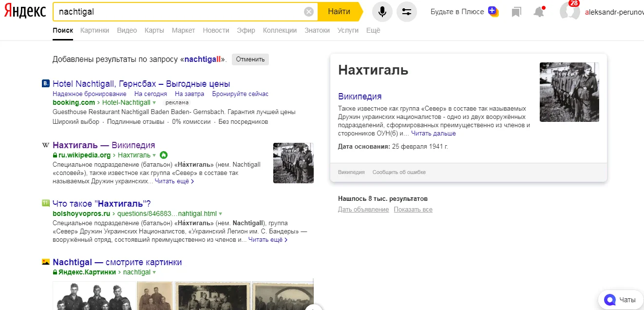Clear search field with X icon

(309, 12)
